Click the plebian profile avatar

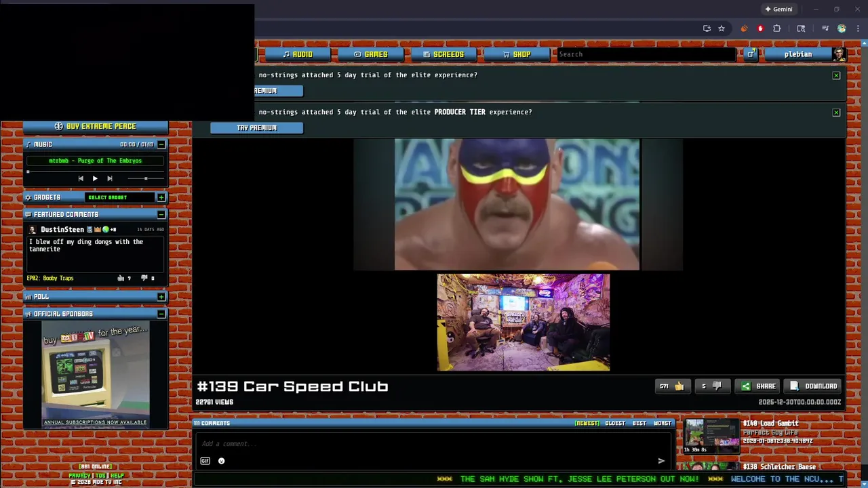point(839,54)
